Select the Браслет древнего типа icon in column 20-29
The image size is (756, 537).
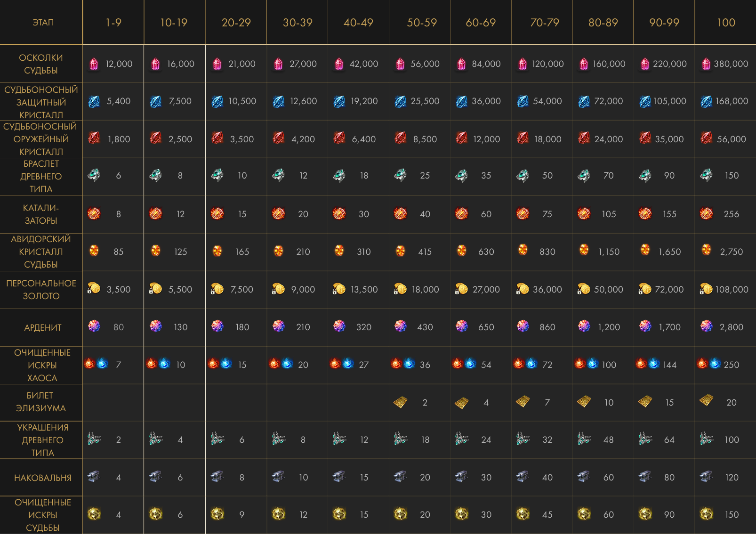pos(217,175)
